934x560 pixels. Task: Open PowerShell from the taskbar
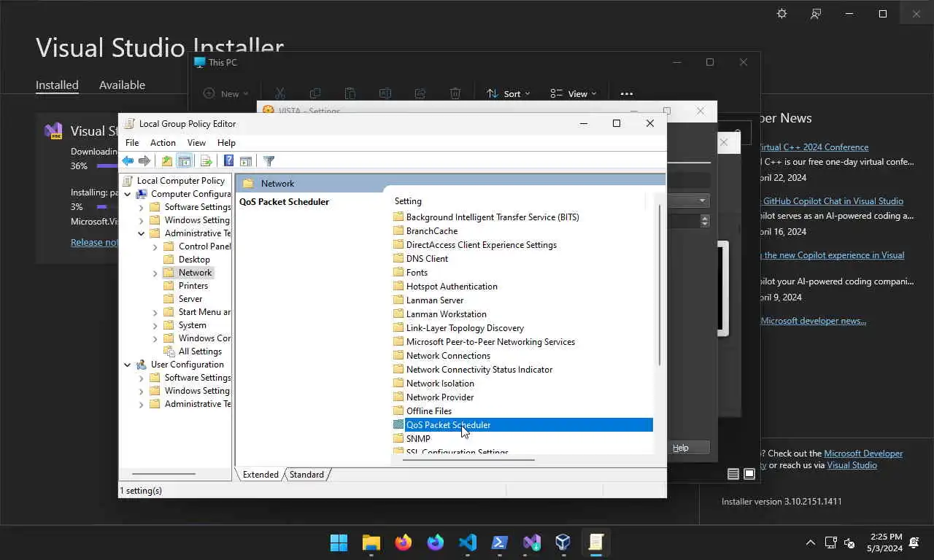click(x=500, y=542)
